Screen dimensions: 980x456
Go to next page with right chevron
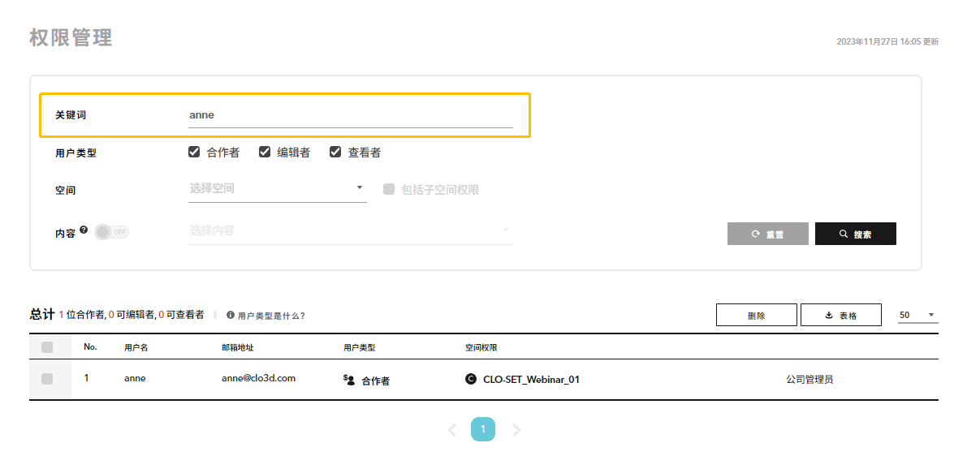point(516,430)
